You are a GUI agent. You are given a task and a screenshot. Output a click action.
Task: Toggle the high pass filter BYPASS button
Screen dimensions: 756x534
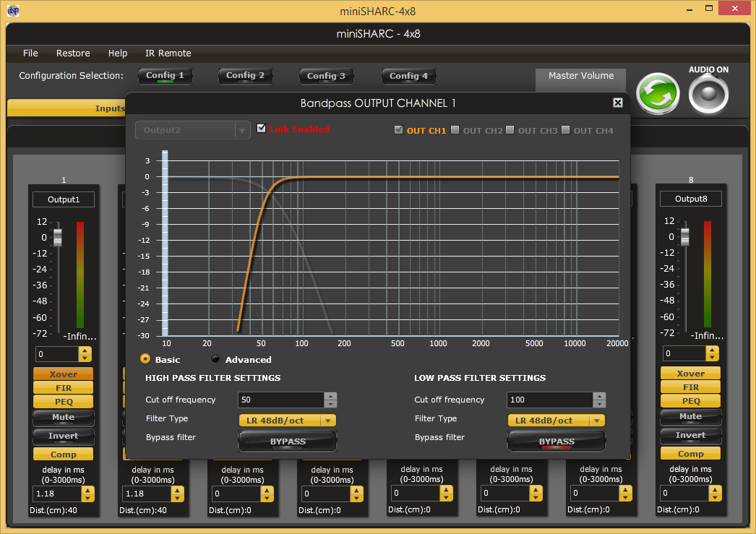click(x=288, y=441)
